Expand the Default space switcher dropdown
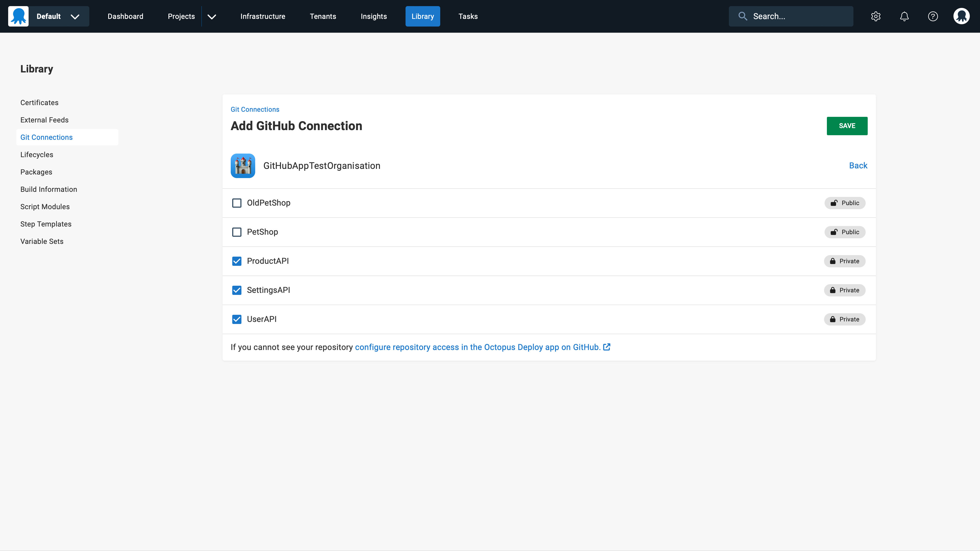The height and width of the screenshot is (551, 980). [59, 16]
